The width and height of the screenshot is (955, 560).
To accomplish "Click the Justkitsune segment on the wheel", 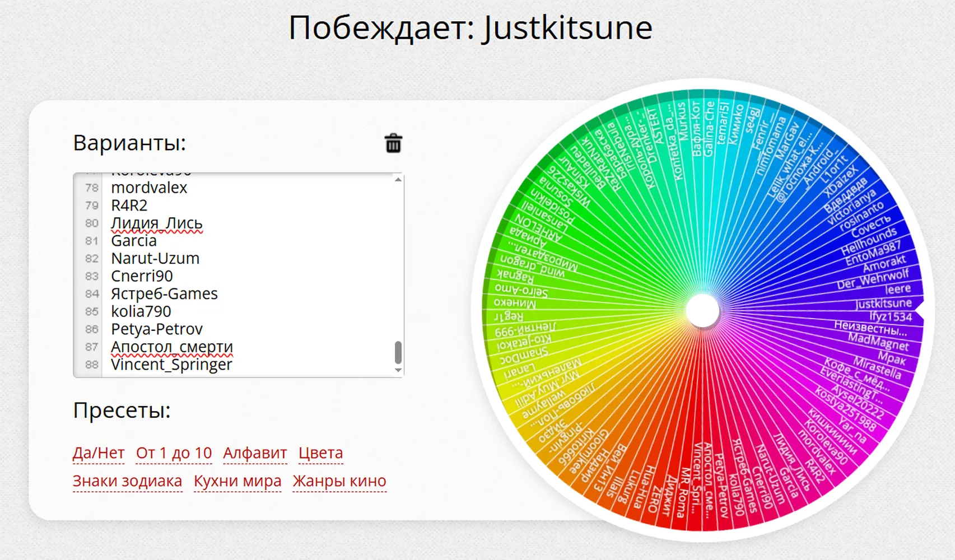I will pos(883,304).
